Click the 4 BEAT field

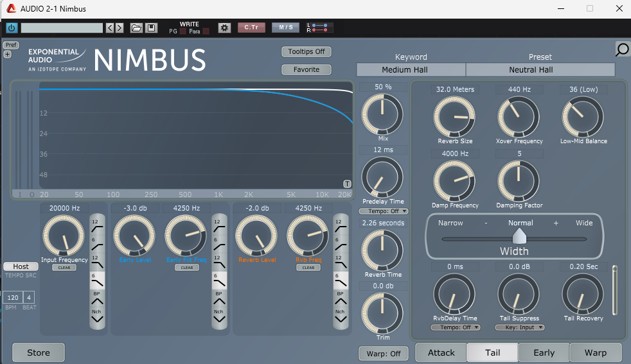28,297
